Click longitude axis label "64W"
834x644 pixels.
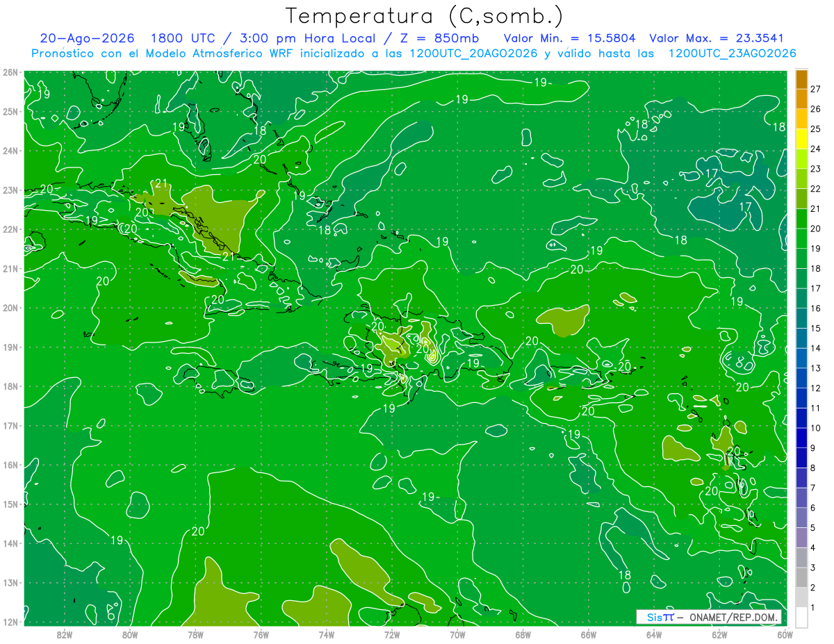pos(654,635)
